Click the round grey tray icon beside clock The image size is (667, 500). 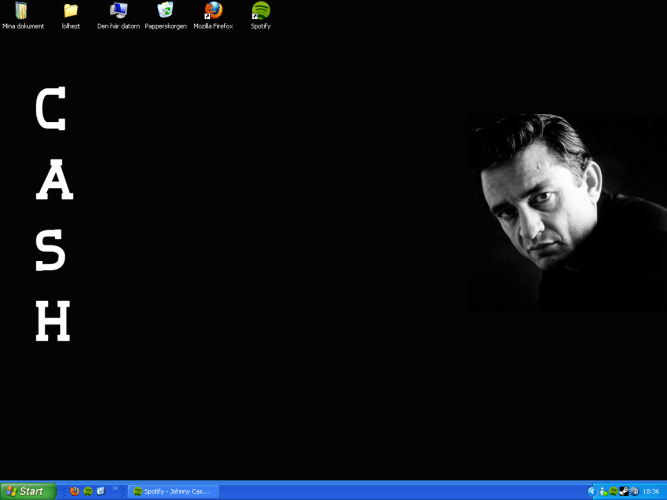(x=633, y=491)
